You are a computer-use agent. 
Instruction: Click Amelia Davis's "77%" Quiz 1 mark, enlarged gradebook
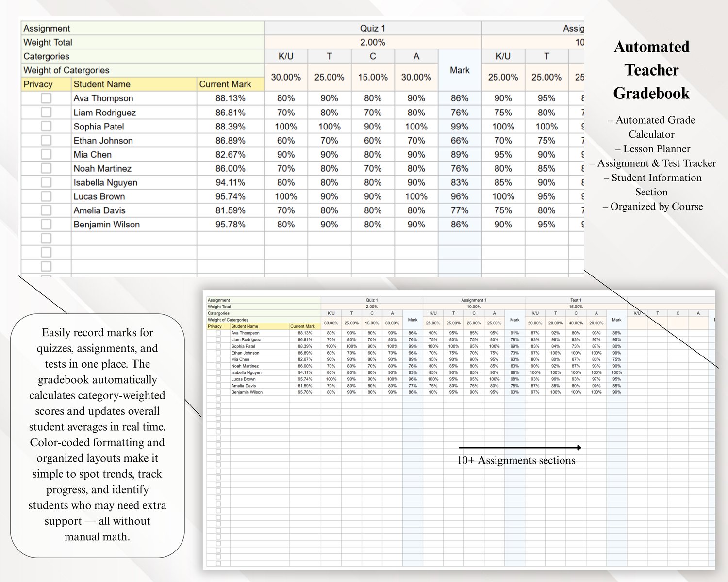[x=460, y=210]
